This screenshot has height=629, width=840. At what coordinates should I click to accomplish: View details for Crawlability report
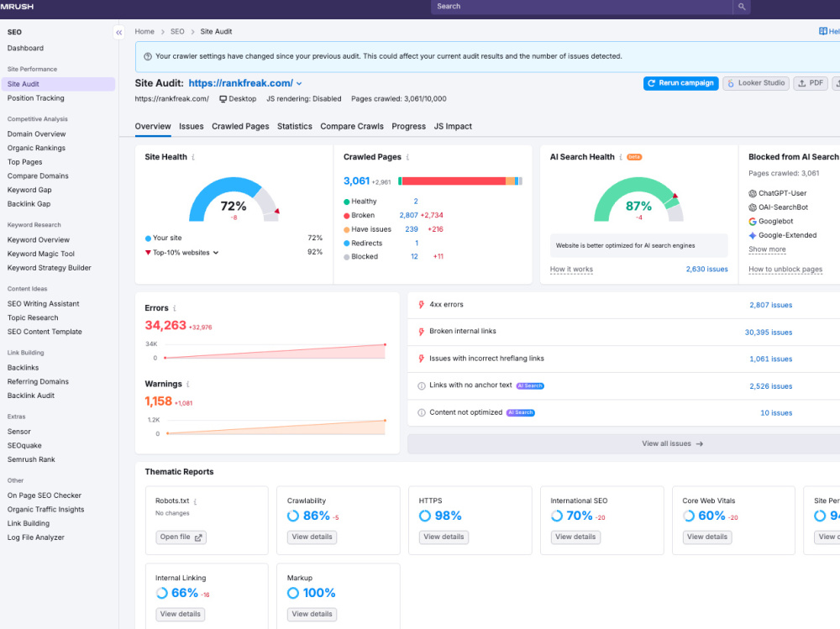point(312,537)
